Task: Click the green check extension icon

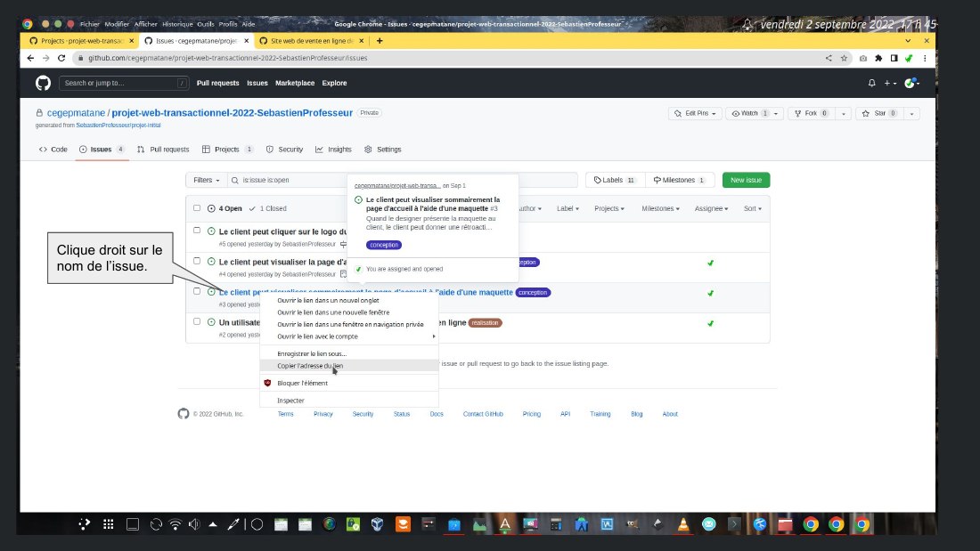Action: click(x=909, y=58)
